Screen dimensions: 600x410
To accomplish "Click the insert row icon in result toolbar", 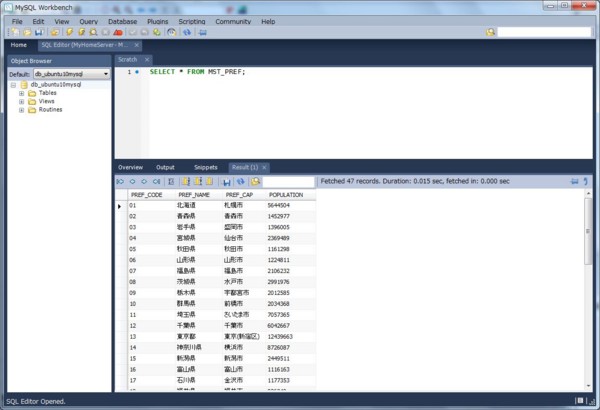I will [198, 181].
